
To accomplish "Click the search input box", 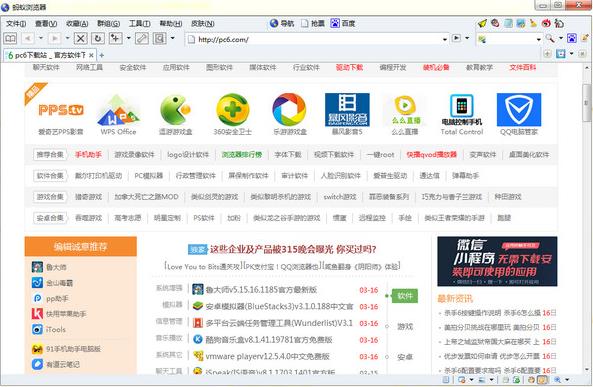I will coord(509,39).
